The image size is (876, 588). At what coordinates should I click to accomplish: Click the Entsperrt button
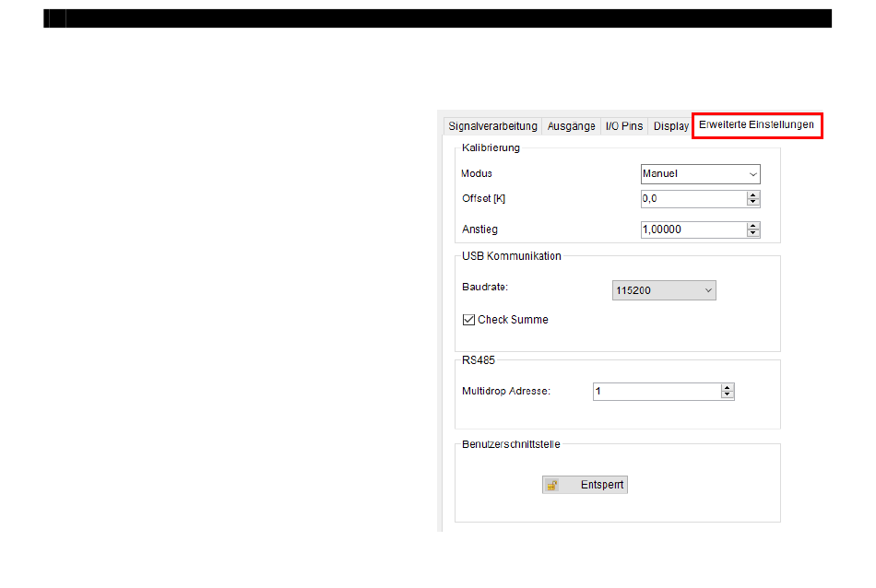click(585, 485)
